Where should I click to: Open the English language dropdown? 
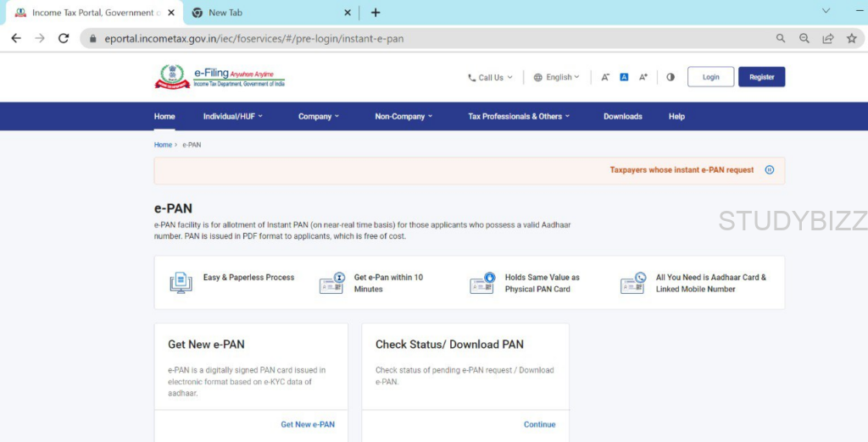pos(557,77)
